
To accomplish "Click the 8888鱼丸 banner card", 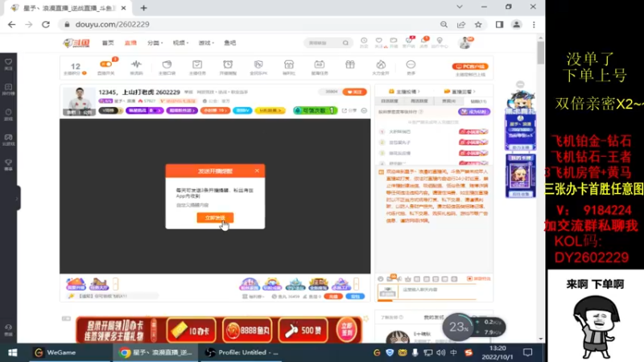I will pyautogui.click(x=247, y=331).
